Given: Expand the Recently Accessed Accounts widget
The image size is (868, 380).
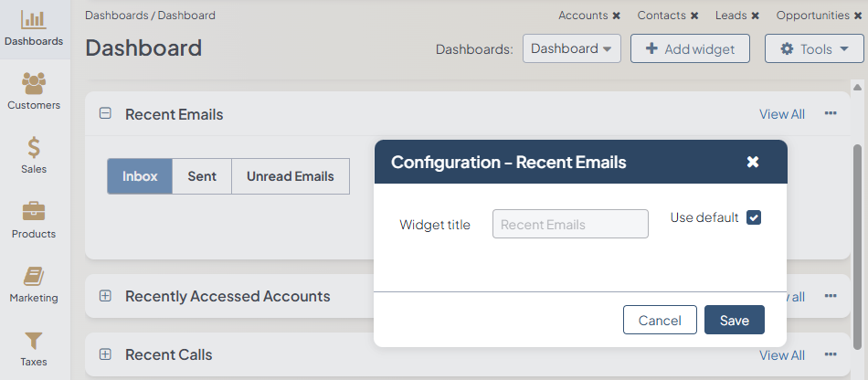Looking at the screenshot, I should [105, 296].
